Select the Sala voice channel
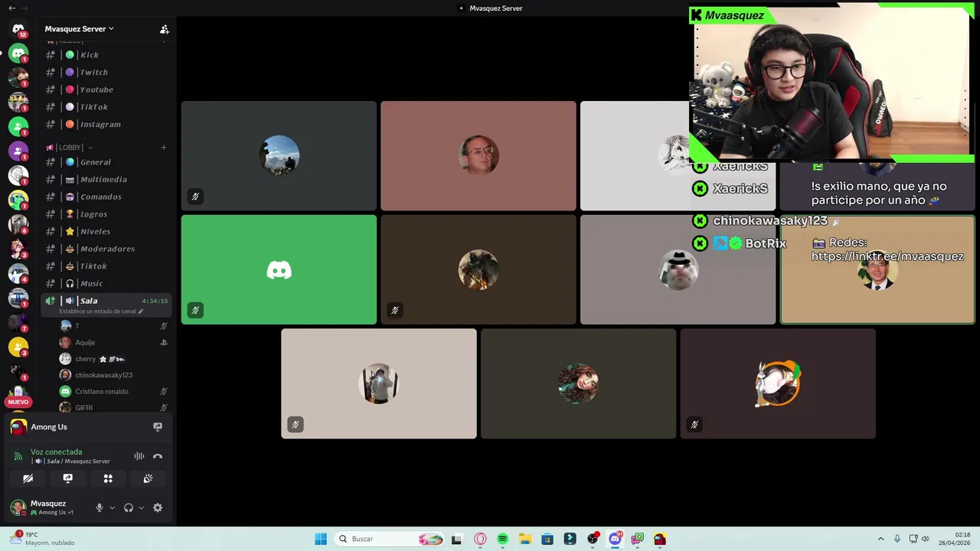The width and height of the screenshot is (980, 551). point(106,304)
